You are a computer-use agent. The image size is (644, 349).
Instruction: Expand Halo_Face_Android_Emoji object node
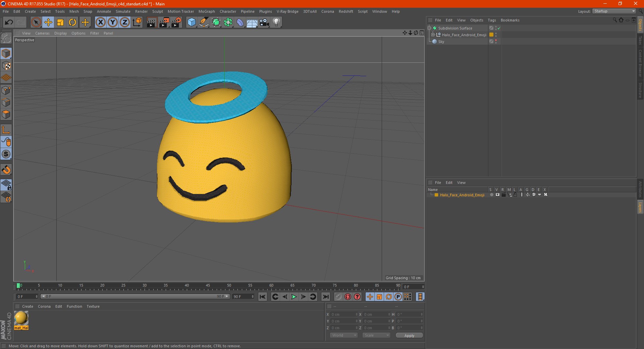433,35
